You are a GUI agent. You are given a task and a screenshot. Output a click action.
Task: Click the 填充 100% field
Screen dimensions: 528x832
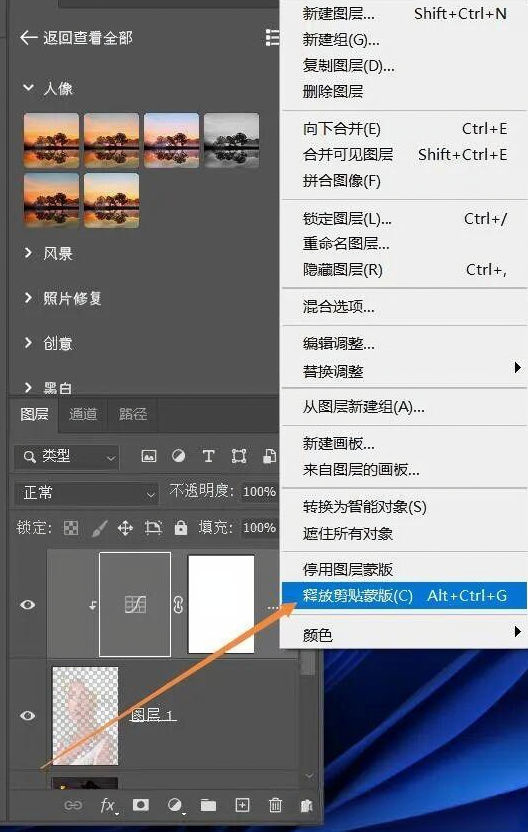point(259,527)
